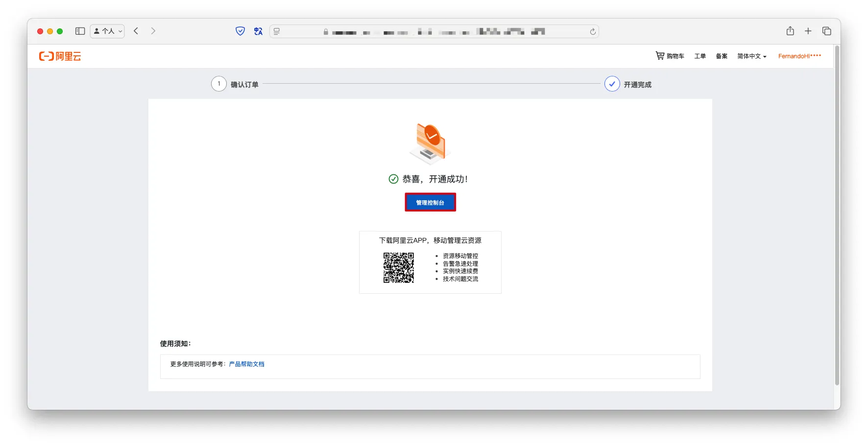
Task: Click the page's vertical scrollbar
Action: [837, 215]
